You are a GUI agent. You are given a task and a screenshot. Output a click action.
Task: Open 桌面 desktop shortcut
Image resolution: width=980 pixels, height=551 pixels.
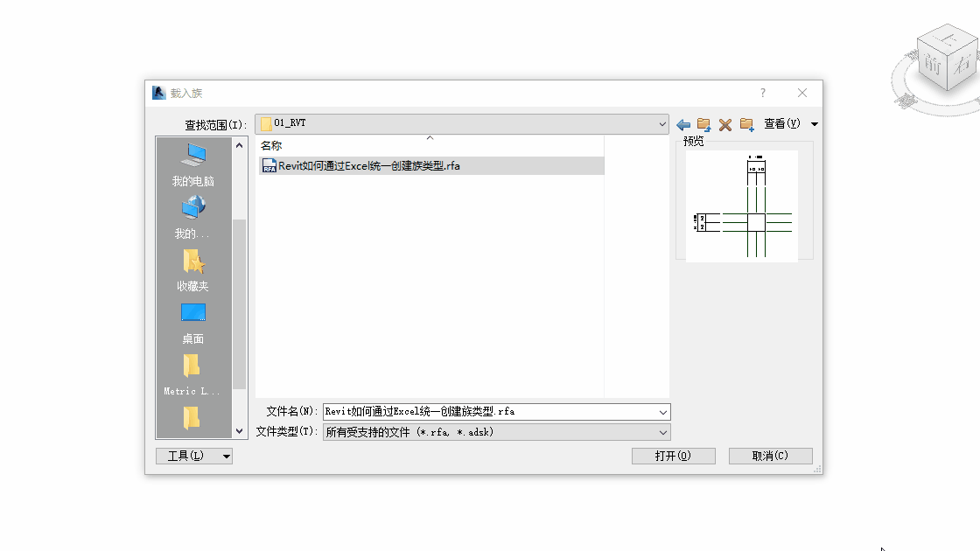point(193,323)
